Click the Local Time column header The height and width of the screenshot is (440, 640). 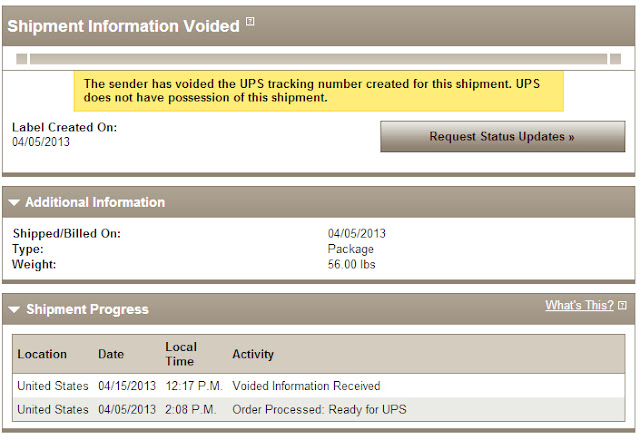[x=180, y=354]
